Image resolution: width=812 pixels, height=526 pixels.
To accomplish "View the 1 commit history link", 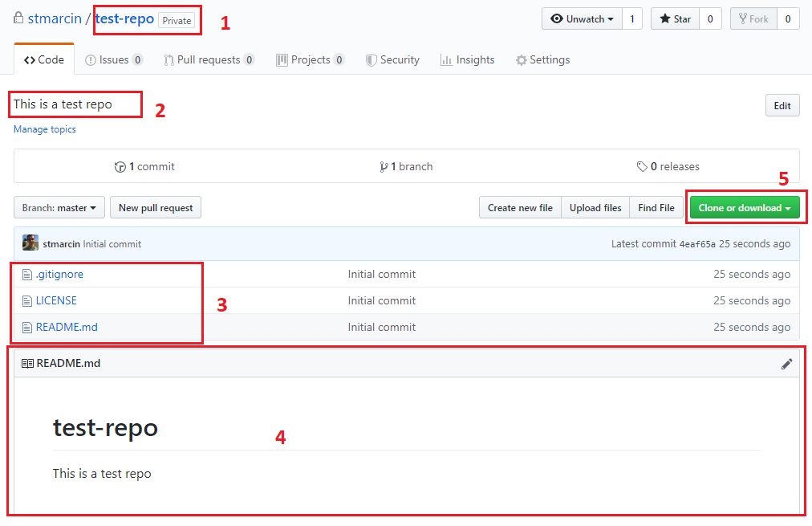I will tap(145, 166).
